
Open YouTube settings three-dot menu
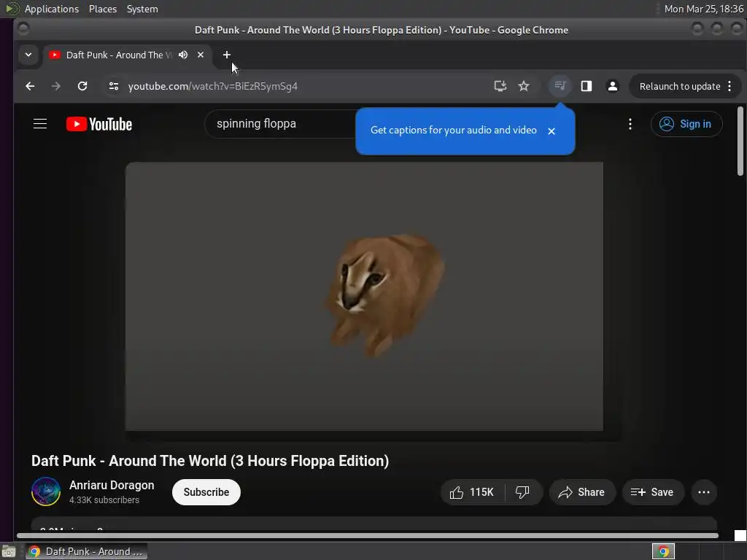tap(630, 124)
